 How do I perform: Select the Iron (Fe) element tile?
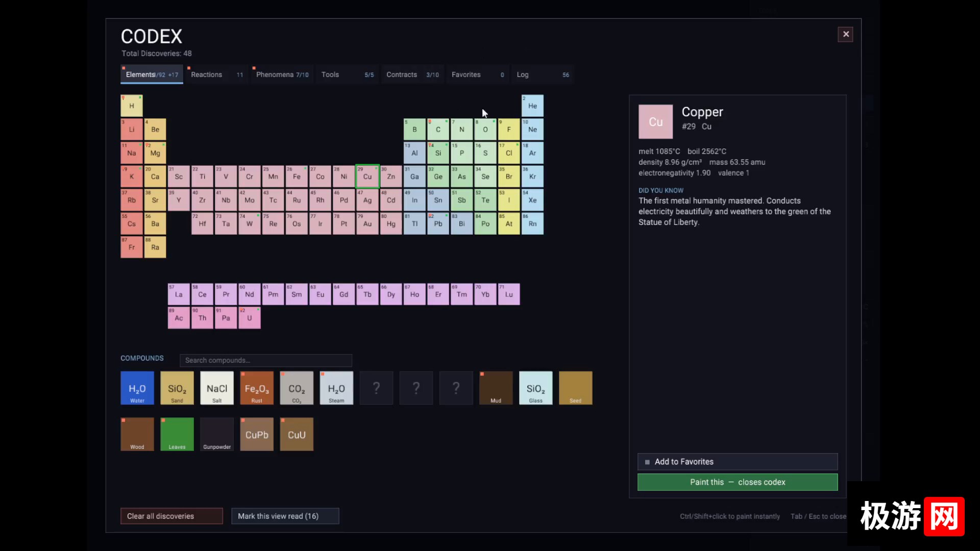coord(297,177)
